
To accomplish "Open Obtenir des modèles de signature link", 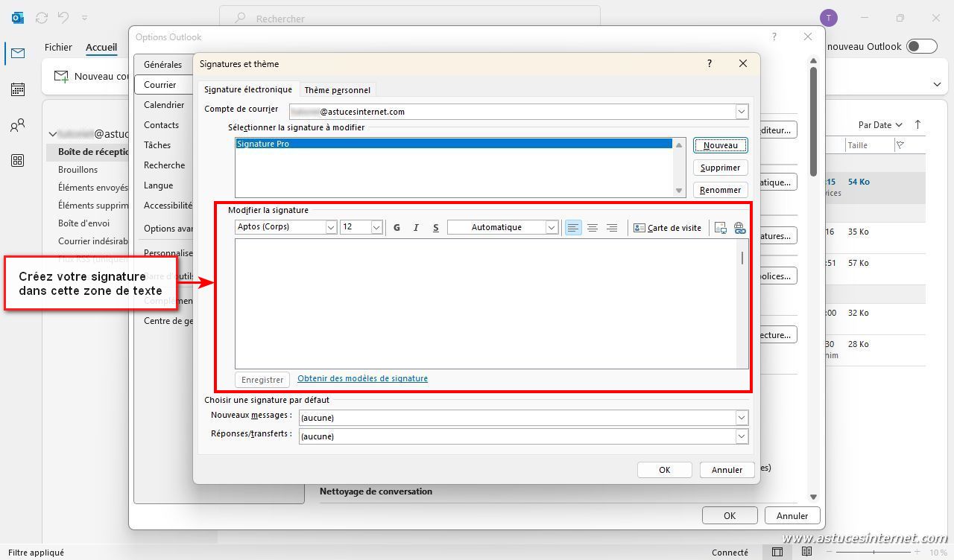I will 362,378.
